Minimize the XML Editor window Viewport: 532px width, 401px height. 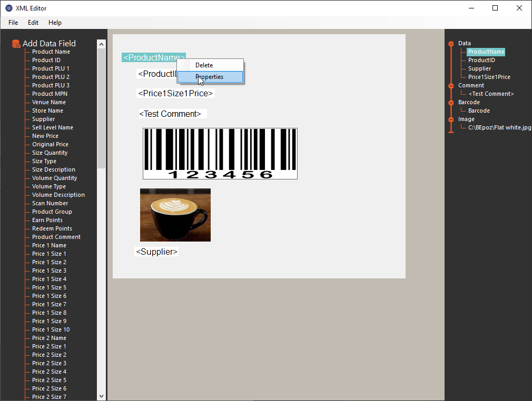(471, 8)
